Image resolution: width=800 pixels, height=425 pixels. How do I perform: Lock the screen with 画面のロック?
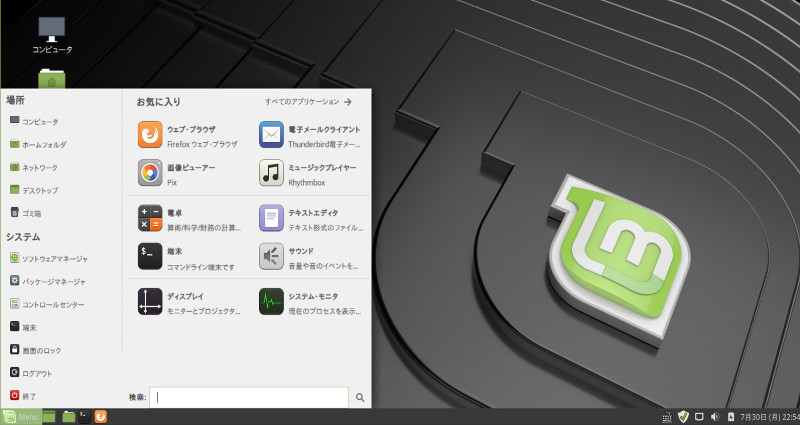pyautogui.click(x=36, y=351)
